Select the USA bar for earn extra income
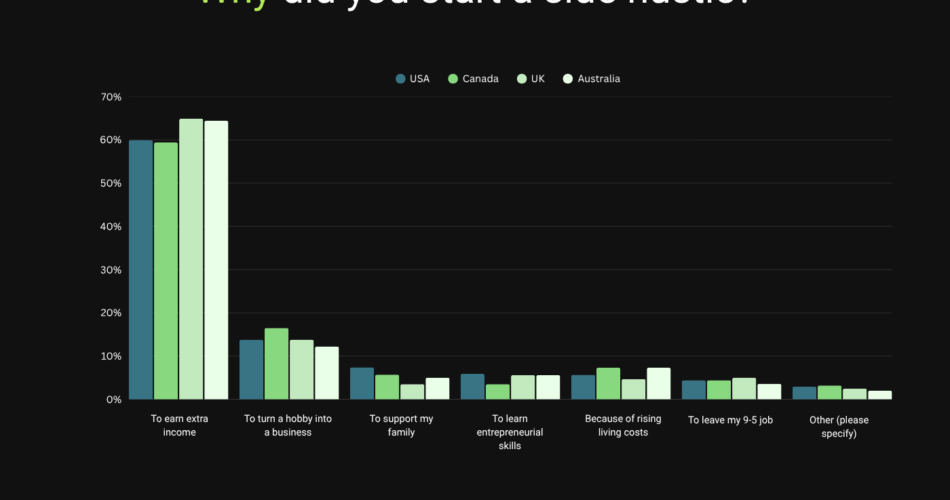 pyautogui.click(x=141, y=270)
